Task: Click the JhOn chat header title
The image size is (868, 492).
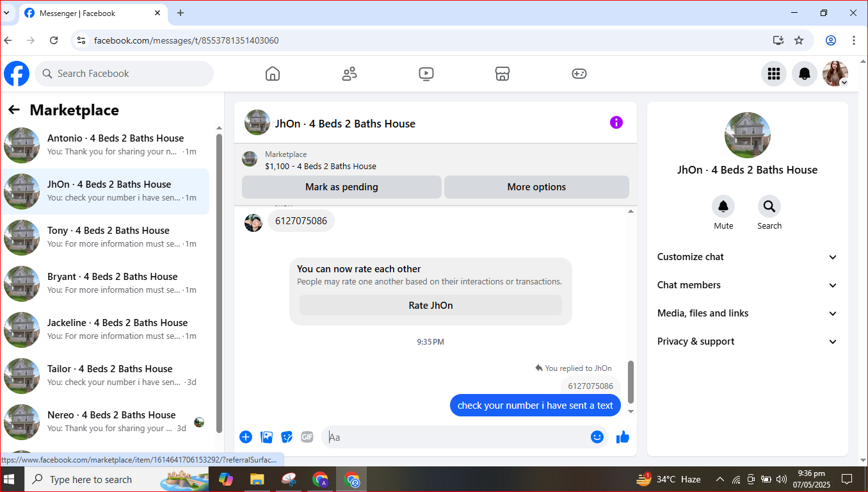Action: pyautogui.click(x=345, y=124)
